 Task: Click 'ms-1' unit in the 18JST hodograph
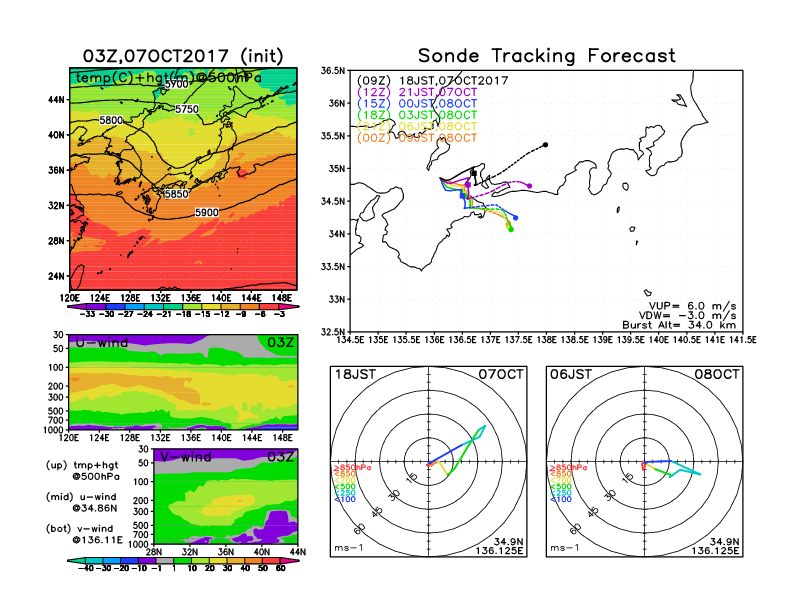point(349,548)
